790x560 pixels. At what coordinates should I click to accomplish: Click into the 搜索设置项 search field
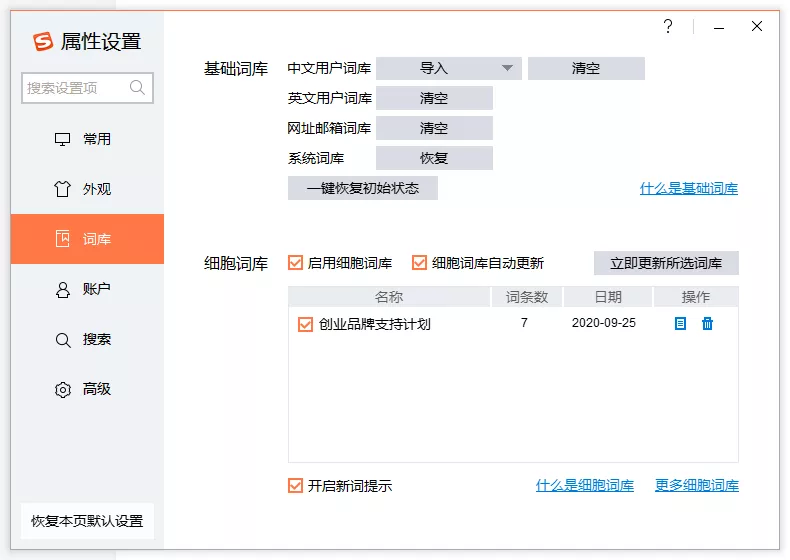73,88
